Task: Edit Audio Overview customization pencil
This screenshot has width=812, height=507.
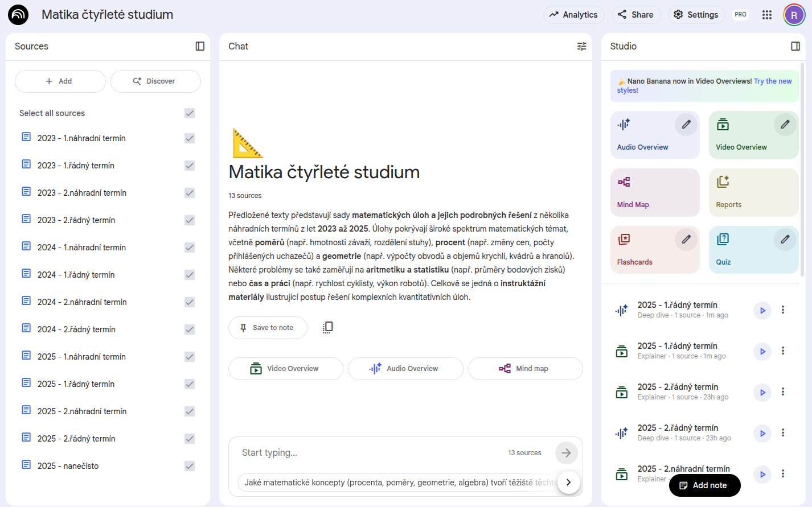Action: 686,124
